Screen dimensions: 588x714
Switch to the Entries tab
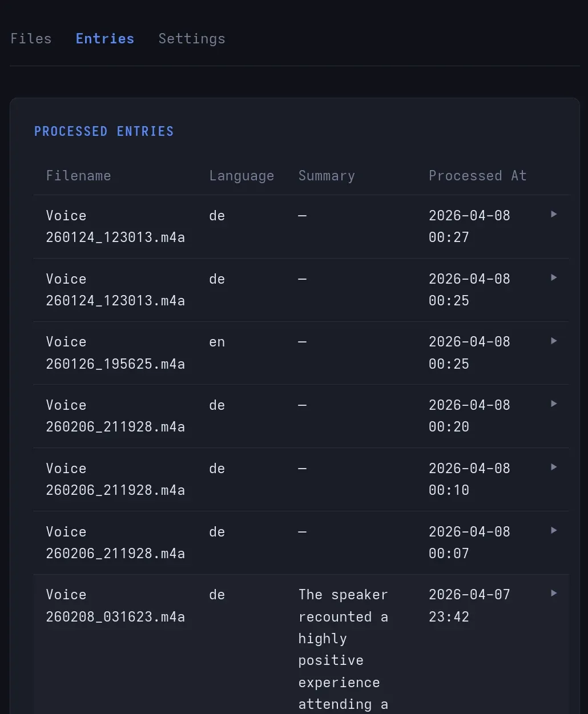click(x=105, y=39)
